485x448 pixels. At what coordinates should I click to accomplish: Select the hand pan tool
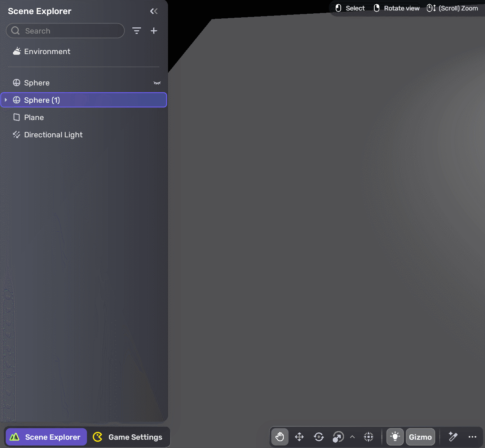280,437
